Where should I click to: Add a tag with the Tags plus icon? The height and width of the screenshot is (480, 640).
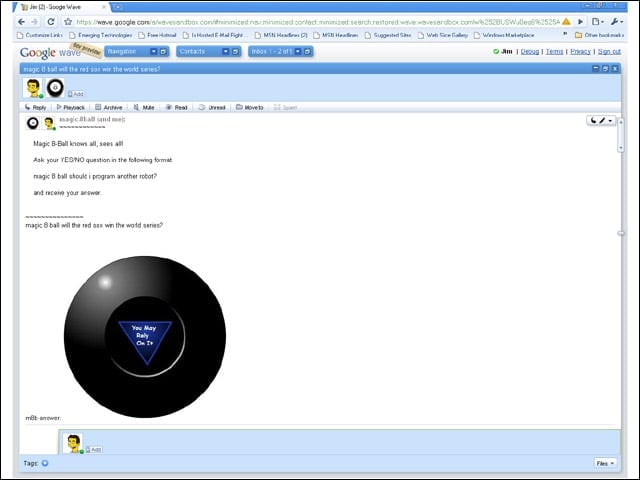[45, 463]
